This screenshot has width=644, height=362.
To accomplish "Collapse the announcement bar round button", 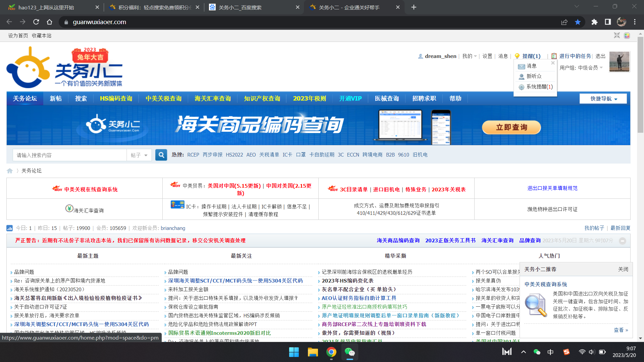I will 623,241.
